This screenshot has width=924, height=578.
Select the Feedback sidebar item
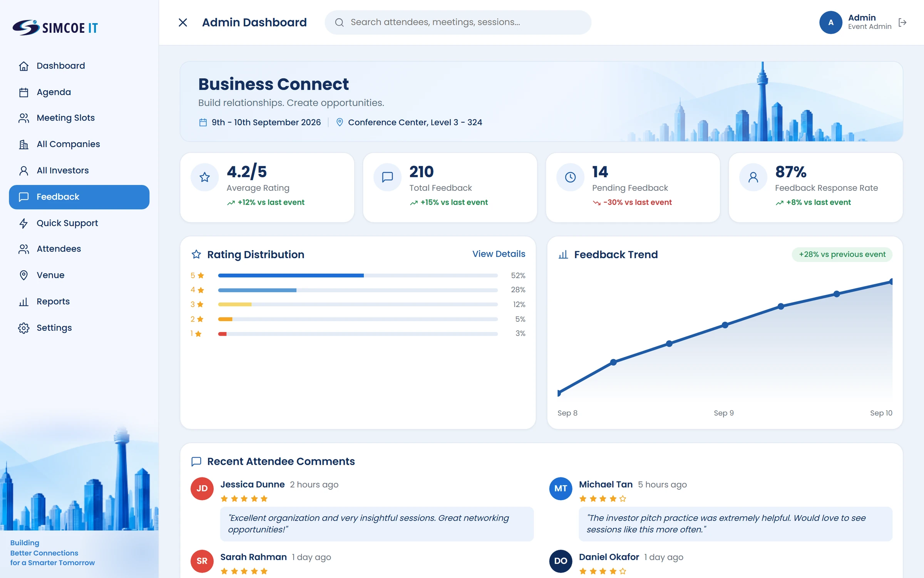79,197
